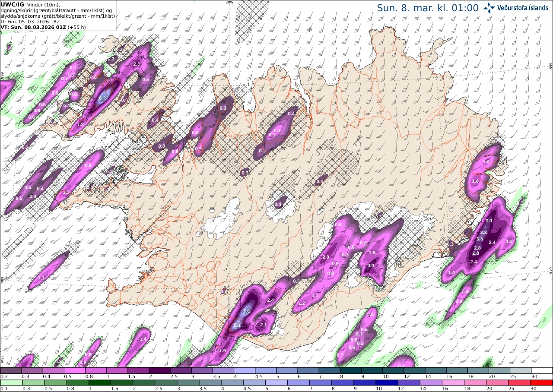The width and height of the screenshot is (553, 392).
Task: Click the '1.9' precipitation value near the south coast
Action: tap(223, 351)
